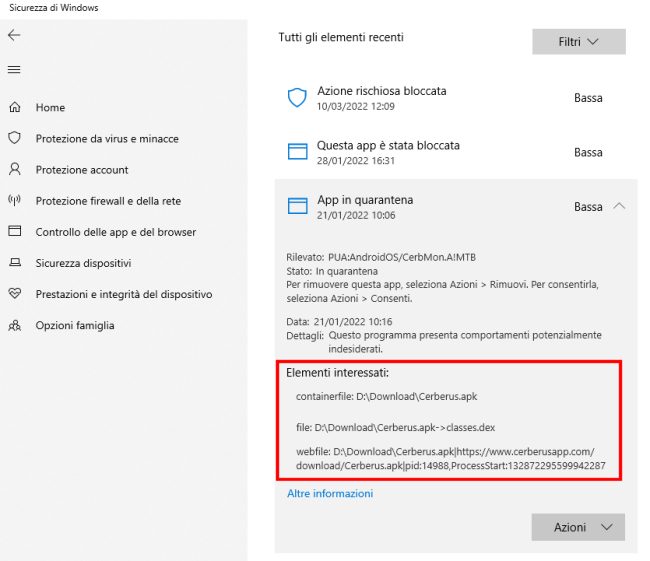Click the device performance heart icon
The height and width of the screenshot is (561, 650).
[14, 294]
